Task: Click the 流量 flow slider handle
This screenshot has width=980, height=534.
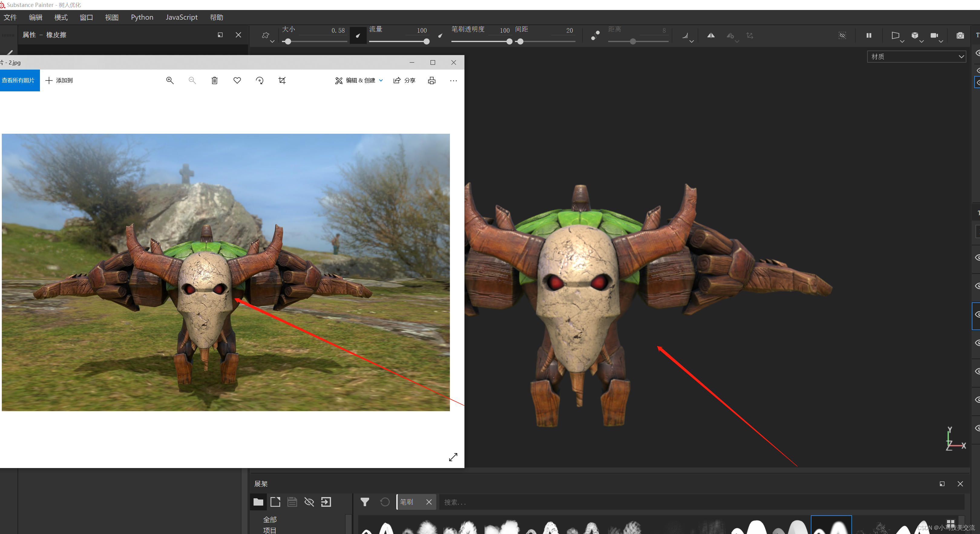Action: pos(427,41)
